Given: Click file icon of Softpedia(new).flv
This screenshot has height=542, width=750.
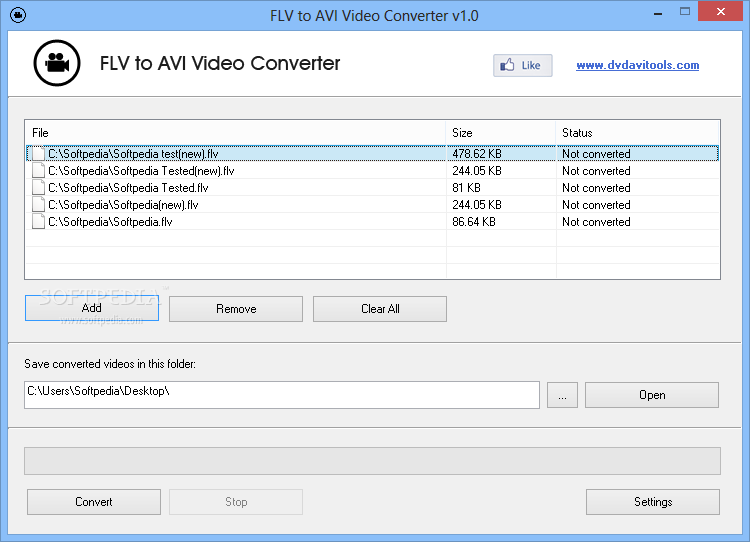Looking at the screenshot, I should click(x=38, y=205).
